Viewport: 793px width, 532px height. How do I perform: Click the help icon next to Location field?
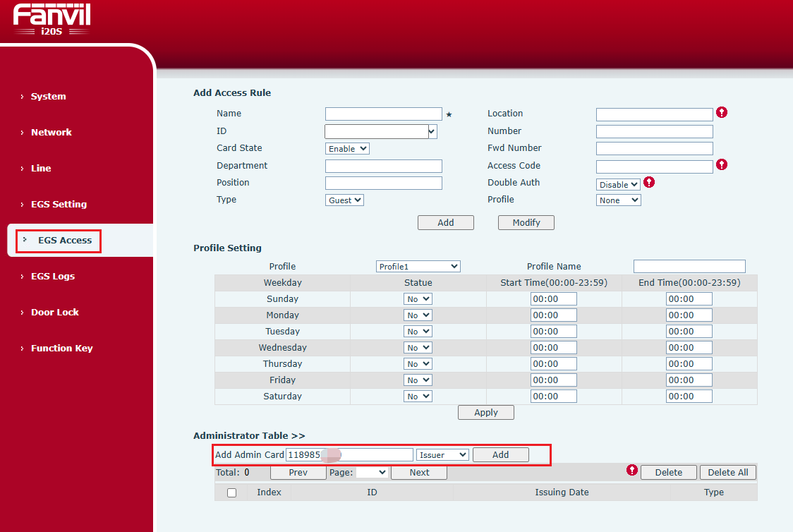722,112
